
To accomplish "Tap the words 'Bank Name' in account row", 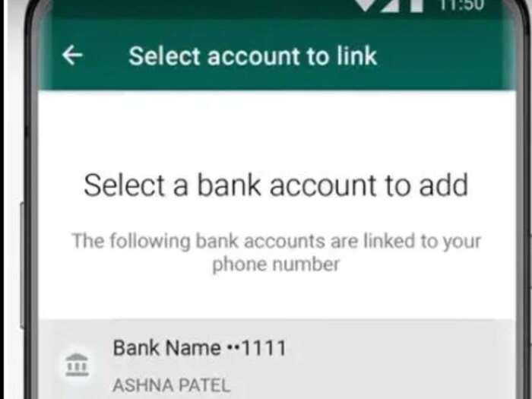I will [x=166, y=348].
